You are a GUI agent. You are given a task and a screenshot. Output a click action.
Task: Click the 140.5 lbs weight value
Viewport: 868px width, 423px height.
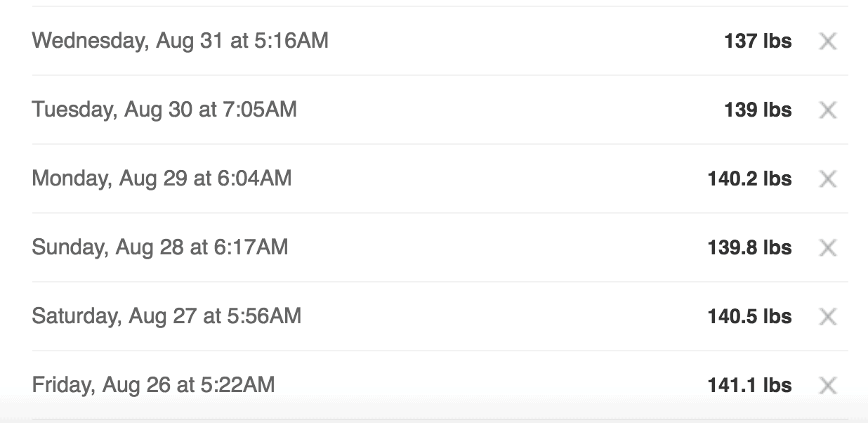[x=749, y=317]
